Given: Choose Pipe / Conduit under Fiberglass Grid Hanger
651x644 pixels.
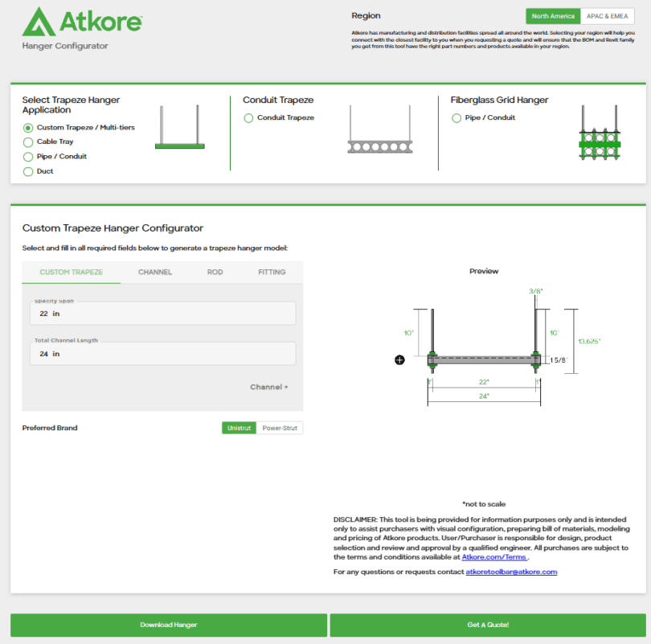Looking at the screenshot, I should 457,118.
